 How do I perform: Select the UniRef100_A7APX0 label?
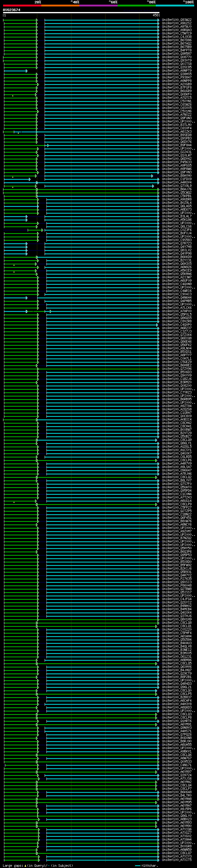[177, 311]
